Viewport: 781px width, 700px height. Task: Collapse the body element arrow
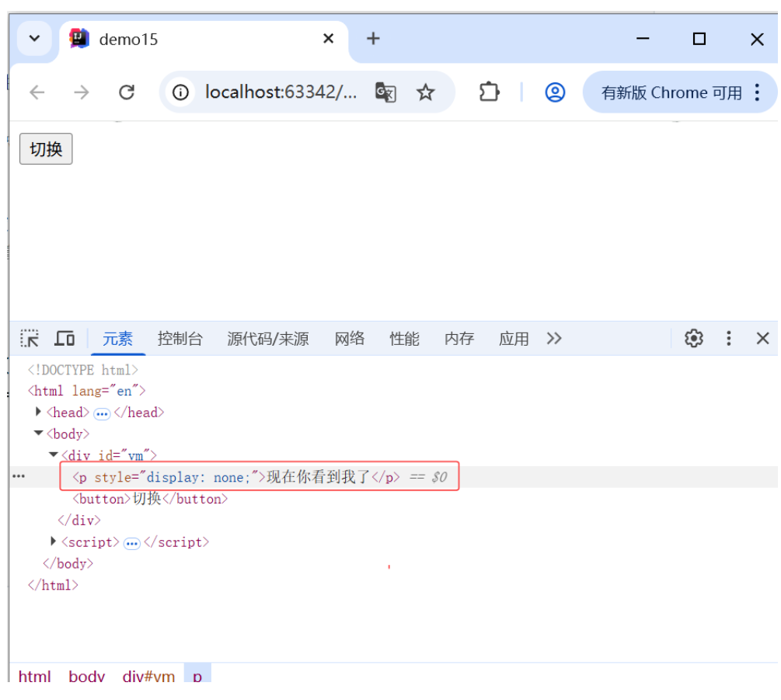[38, 433]
